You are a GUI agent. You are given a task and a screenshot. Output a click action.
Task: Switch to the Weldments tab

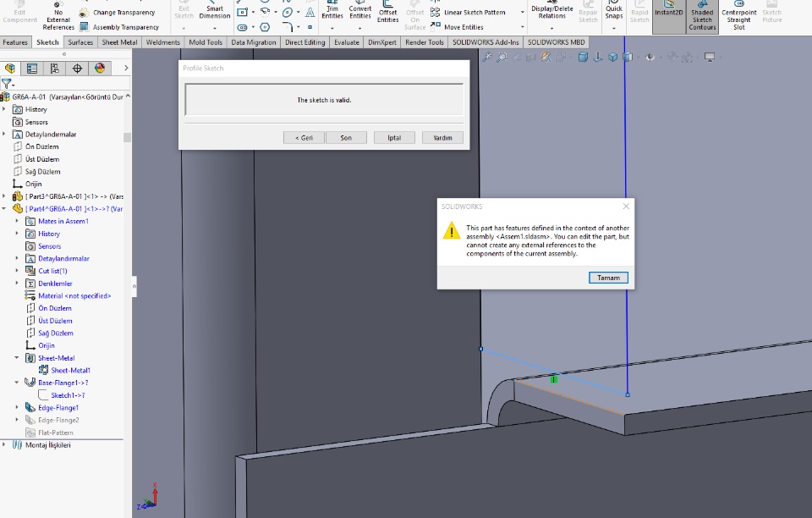[x=162, y=42]
